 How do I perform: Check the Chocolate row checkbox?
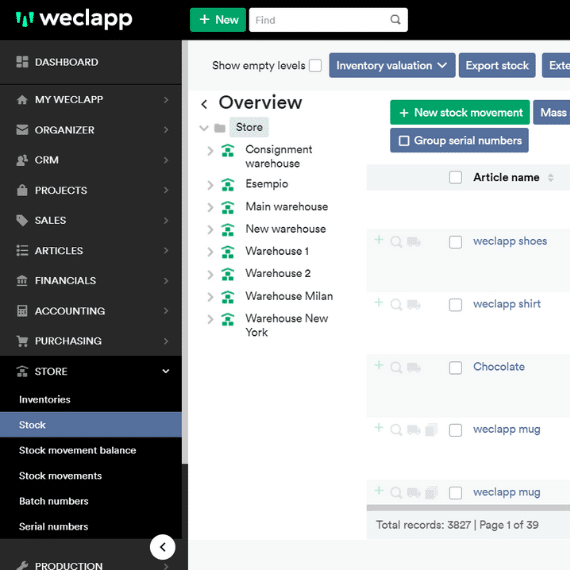(x=455, y=368)
